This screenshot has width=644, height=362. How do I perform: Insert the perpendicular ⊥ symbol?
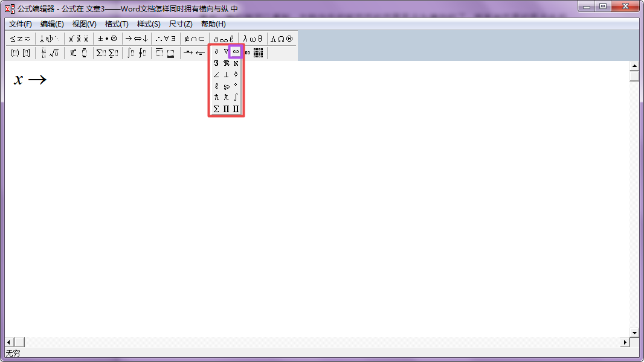tap(226, 75)
